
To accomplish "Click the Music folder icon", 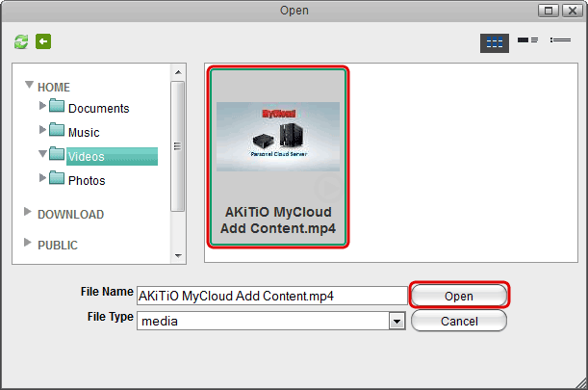I will (x=57, y=131).
